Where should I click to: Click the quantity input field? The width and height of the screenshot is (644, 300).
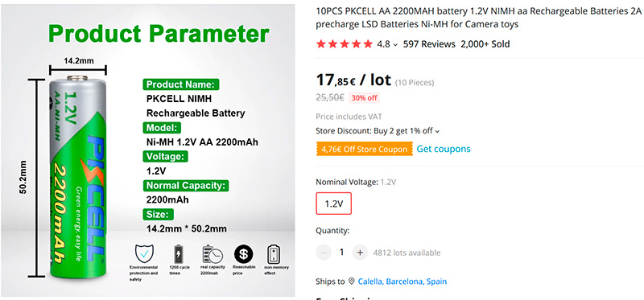coord(341,253)
